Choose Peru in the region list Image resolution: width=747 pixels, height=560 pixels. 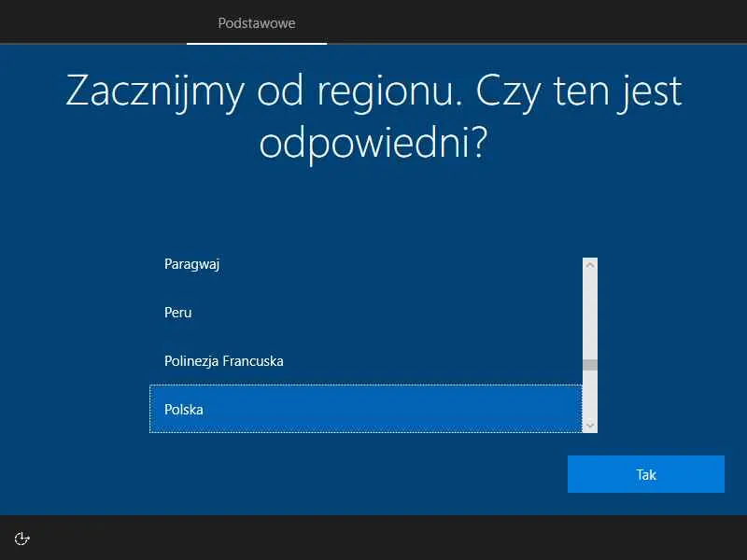[366, 313]
